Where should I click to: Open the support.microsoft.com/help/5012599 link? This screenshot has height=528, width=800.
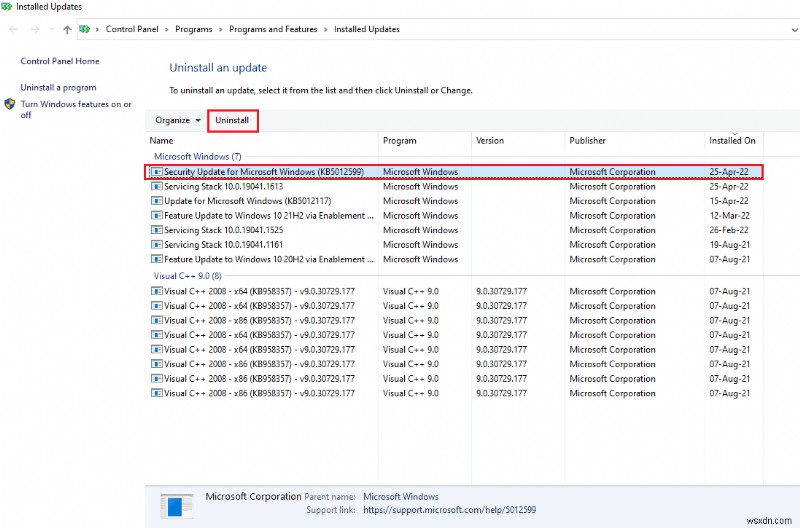449,510
